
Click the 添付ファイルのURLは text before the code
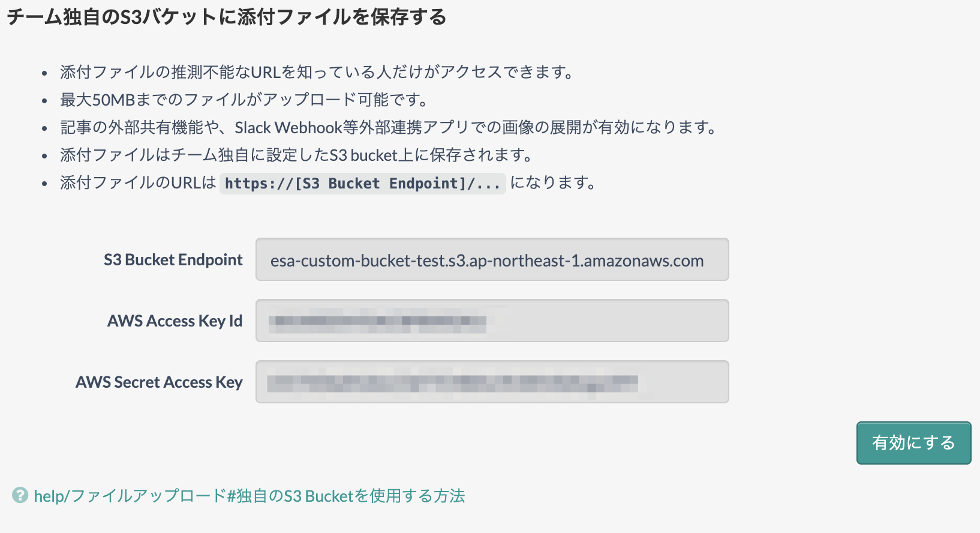[138, 182]
